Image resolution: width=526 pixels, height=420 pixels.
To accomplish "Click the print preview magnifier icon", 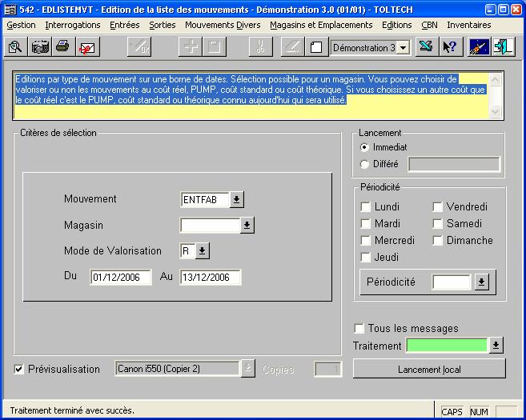I will tap(15, 47).
